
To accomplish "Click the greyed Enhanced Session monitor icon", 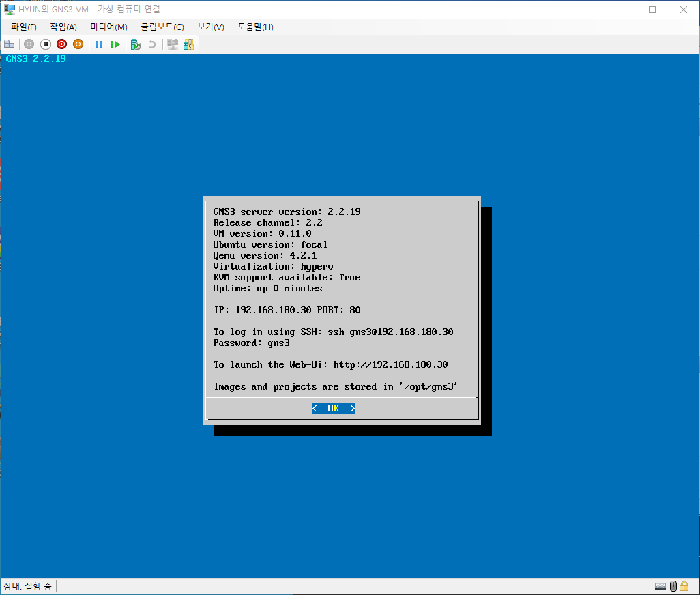I will [x=173, y=44].
